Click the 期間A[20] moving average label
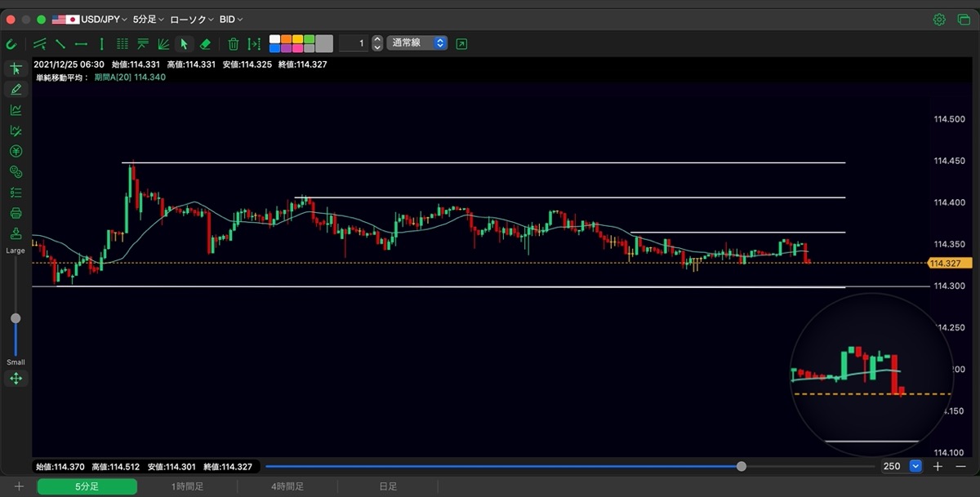The height and width of the screenshot is (497, 980). pyautogui.click(x=129, y=78)
